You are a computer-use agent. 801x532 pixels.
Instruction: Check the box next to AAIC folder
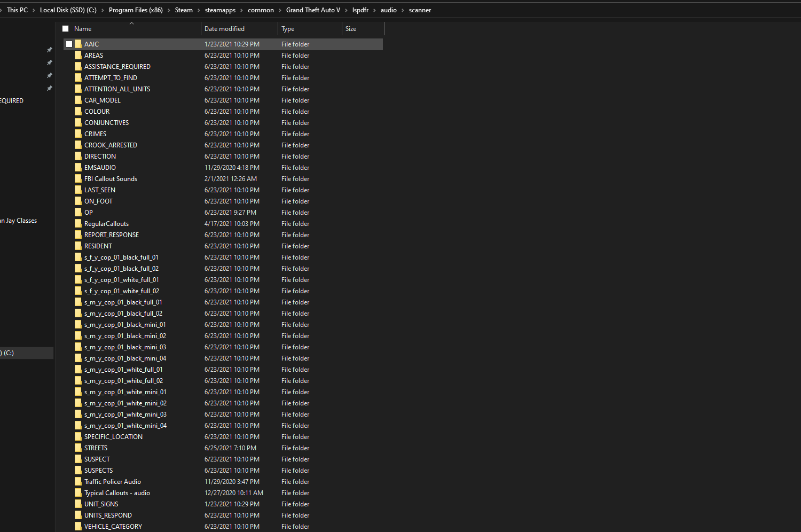[x=69, y=44]
